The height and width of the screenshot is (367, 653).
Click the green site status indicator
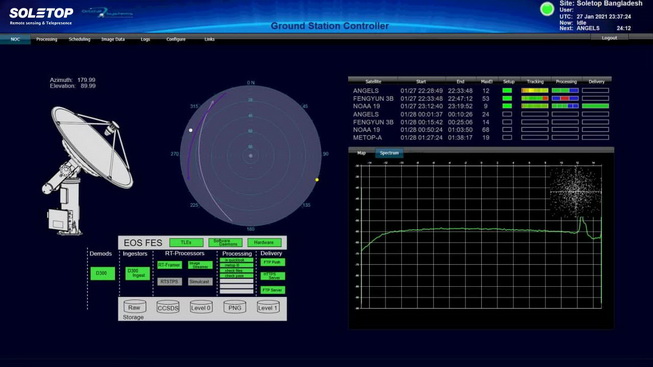[x=547, y=9]
